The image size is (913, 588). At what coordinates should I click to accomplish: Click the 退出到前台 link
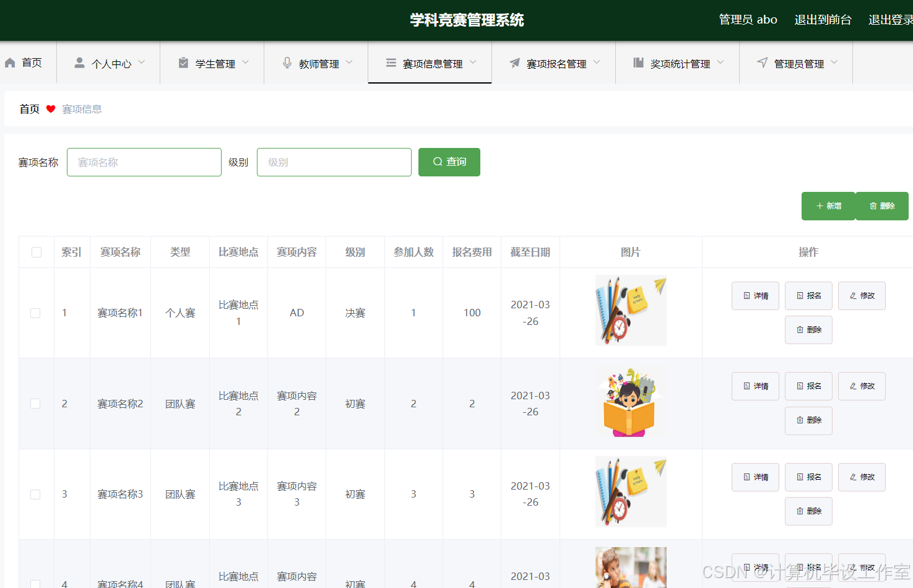click(x=823, y=20)
